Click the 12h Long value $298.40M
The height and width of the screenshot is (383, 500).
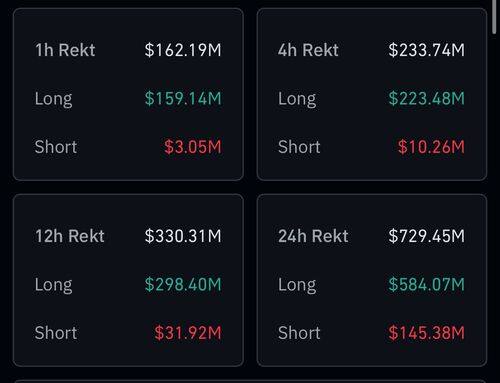click(x=183, y=285)
